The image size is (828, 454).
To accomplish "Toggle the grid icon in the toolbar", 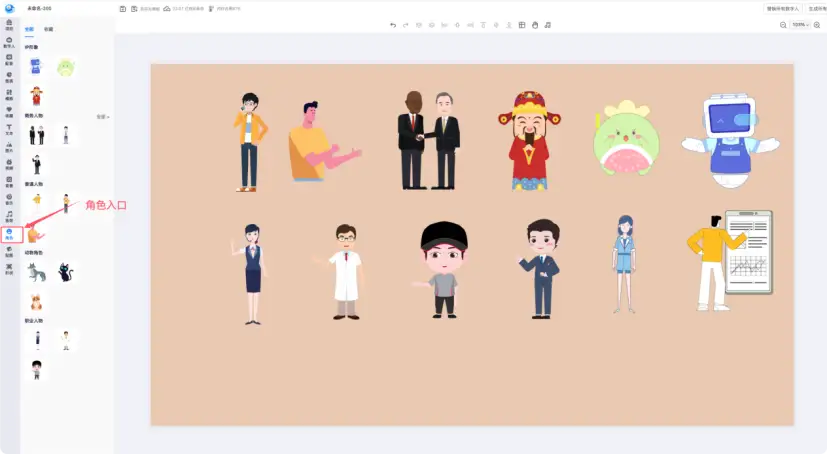I will pos(522,24).
